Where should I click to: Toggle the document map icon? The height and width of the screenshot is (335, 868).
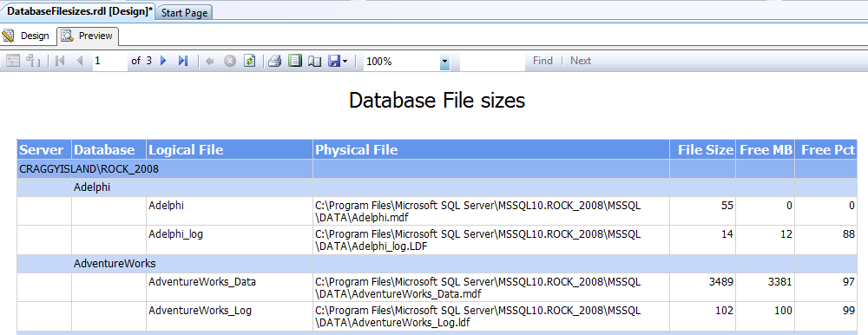[x=33, y=61]
